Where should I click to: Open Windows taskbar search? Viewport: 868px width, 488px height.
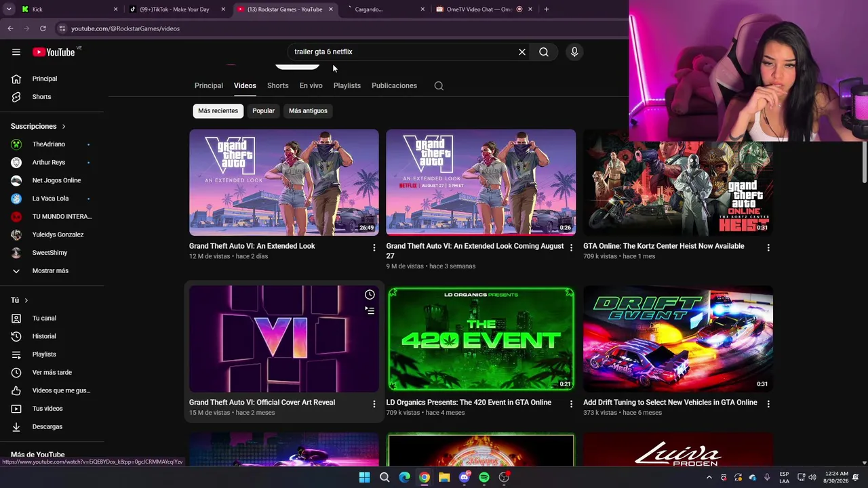pos(384,477)
